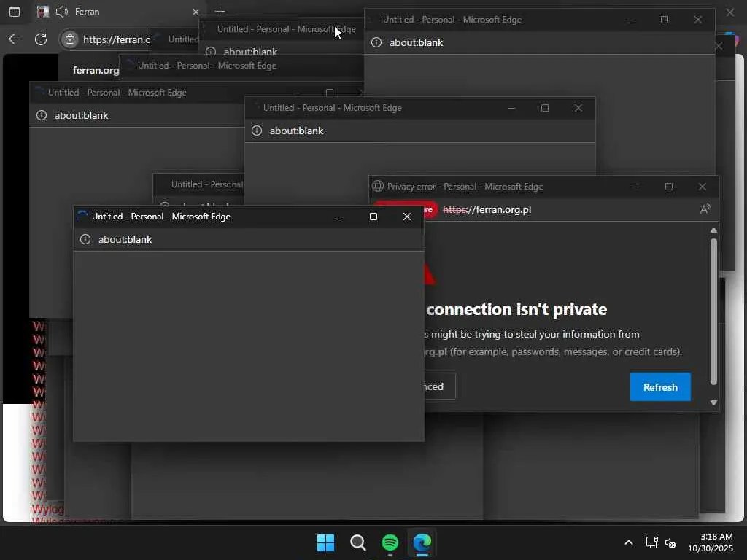Close the front Untitled Edge window

click(407, 217)
